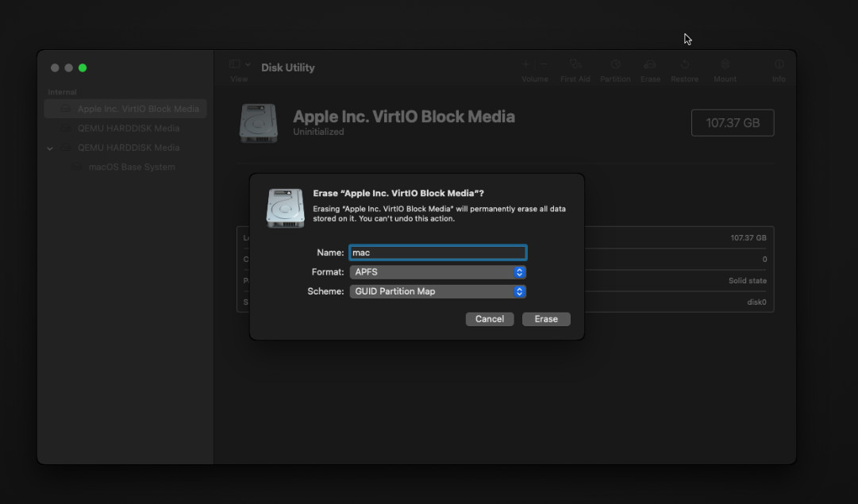Cancel the erase dialog
Image resolution: width=858 pixels, height=504 pixels.
point(490,319)
